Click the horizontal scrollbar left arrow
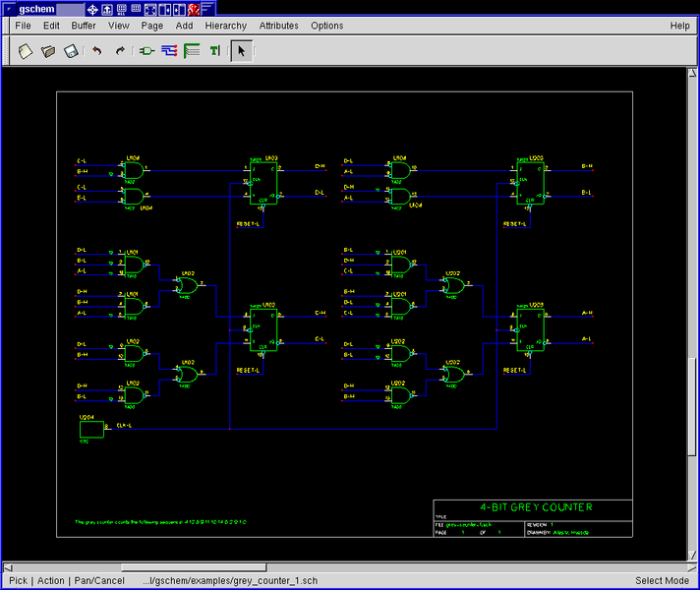Screen dimensions: 700x590 point(8,567)
